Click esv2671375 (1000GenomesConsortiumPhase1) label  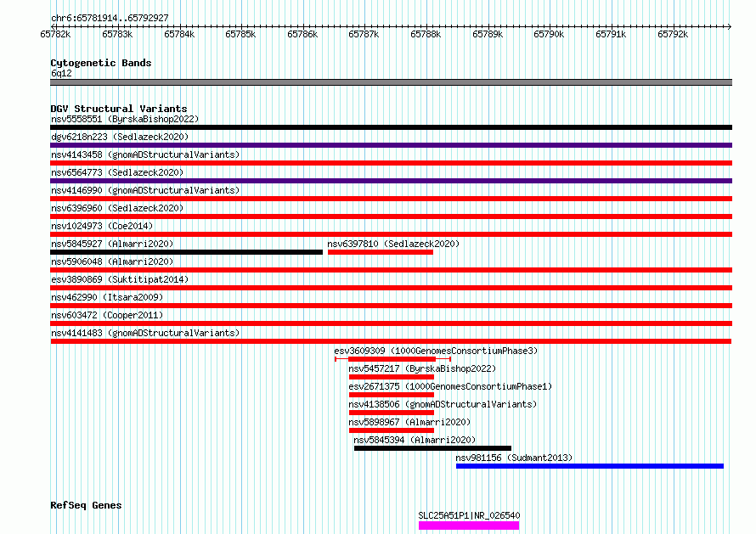(x=450, y=386)
